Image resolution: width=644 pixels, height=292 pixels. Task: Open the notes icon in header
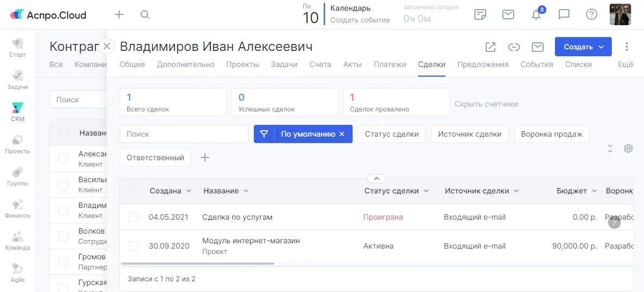480,14
